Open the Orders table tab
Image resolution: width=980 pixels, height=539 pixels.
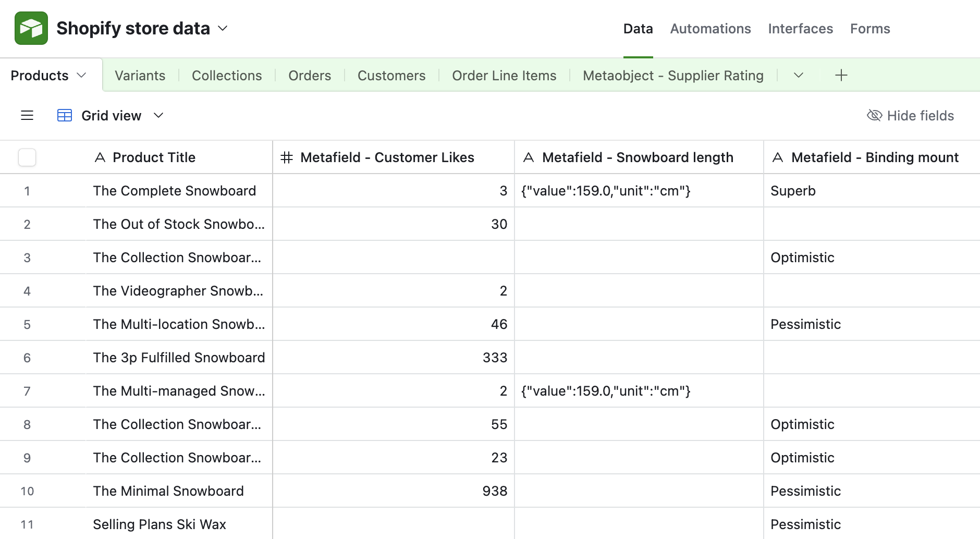(x=310, y=76)
